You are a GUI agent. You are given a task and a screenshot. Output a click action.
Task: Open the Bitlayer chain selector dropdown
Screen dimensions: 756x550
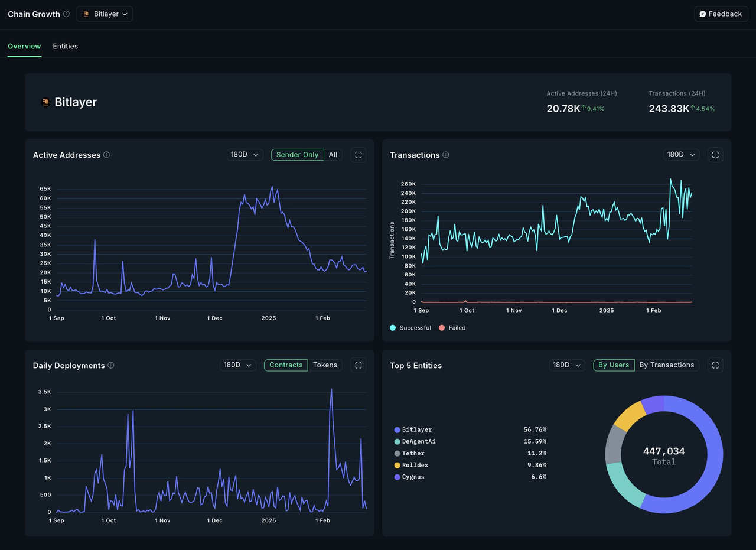coord(105,14)
